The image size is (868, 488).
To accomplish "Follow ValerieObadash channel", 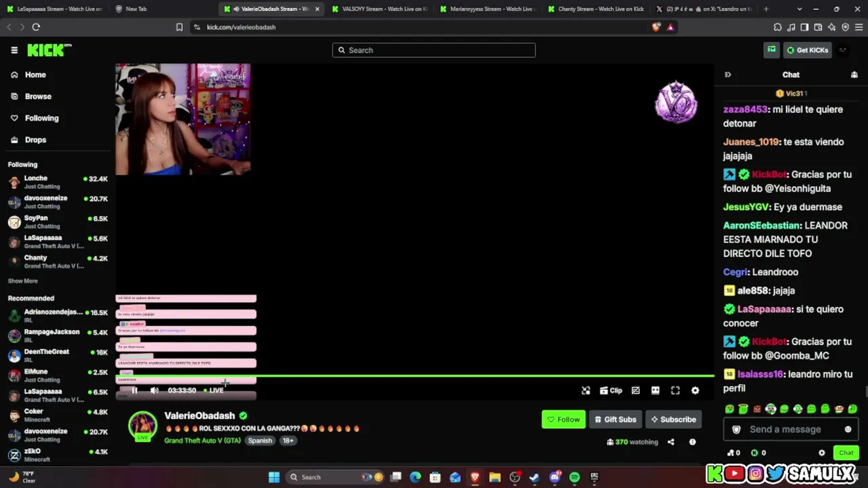I will [564, 420].
